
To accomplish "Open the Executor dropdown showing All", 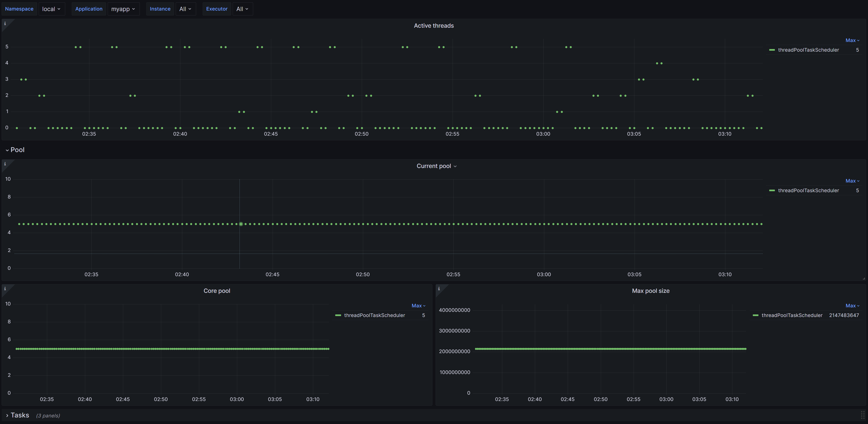I will pyautogui.click(x=242, y=9).
